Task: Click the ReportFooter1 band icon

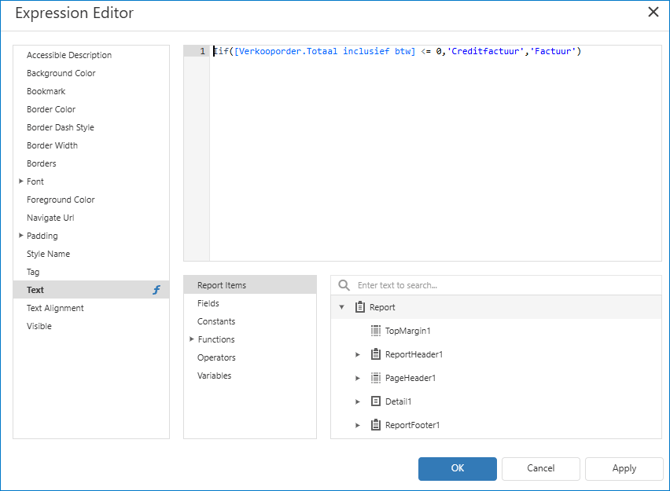Action: click(x=376, y=425)
